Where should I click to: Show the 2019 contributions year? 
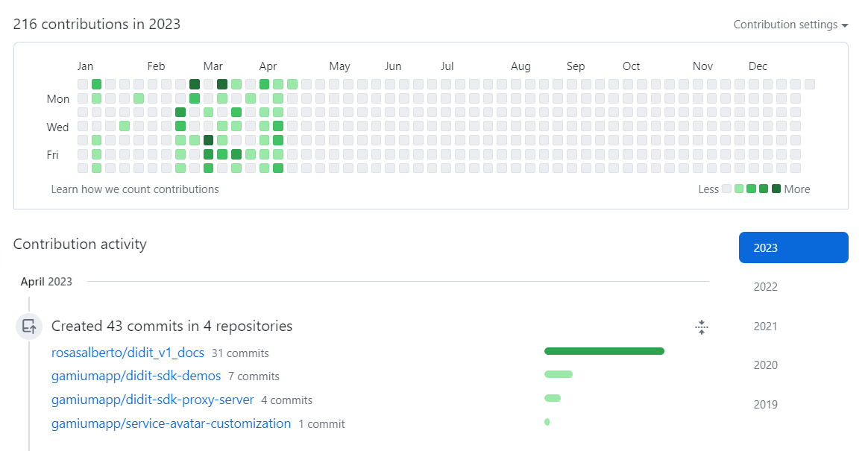coord(766,405)
